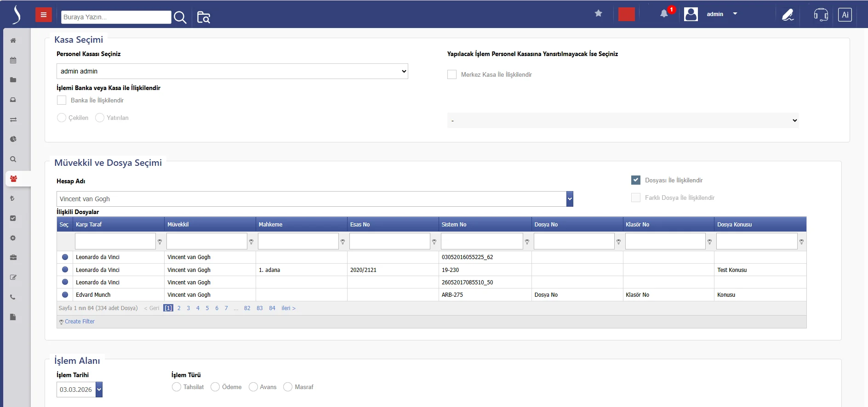
Task: Enable Banka İle İlişkilendir checkbox
Action: [x=62, y=100]
